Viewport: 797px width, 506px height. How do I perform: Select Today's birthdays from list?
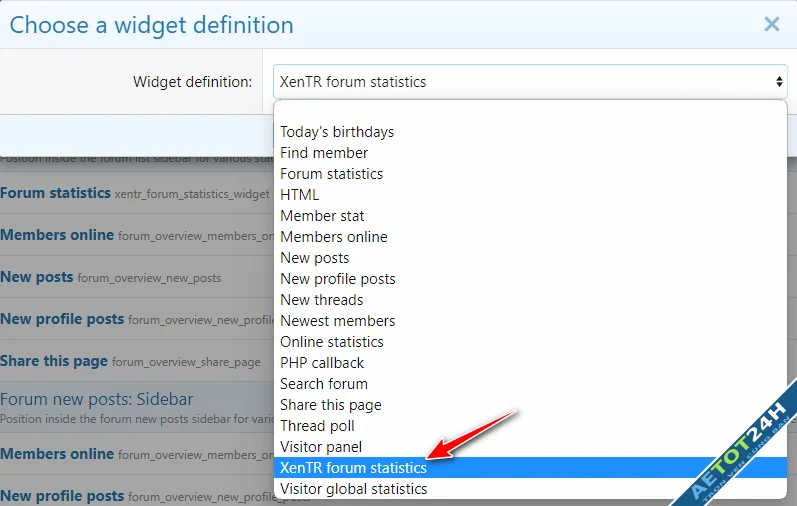point(337,132)
